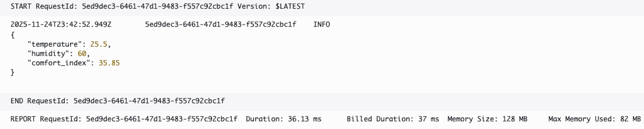Click the 2025-11-24T23:42:52.949Z timestamp

pos(61,24)
